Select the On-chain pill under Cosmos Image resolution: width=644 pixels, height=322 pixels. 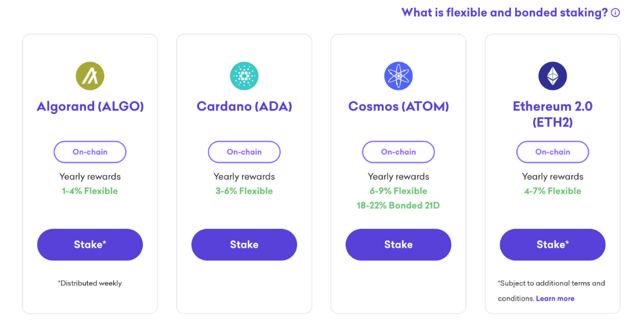399,152
